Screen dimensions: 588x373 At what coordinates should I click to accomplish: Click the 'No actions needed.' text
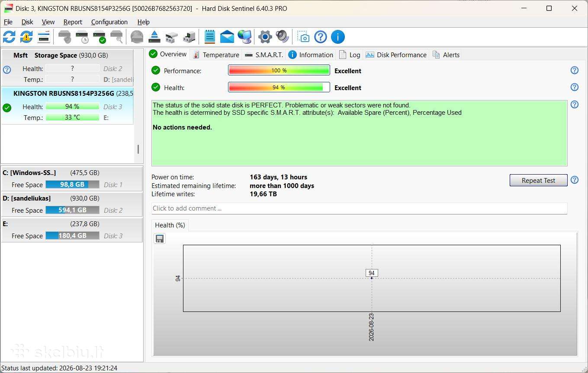182,127
